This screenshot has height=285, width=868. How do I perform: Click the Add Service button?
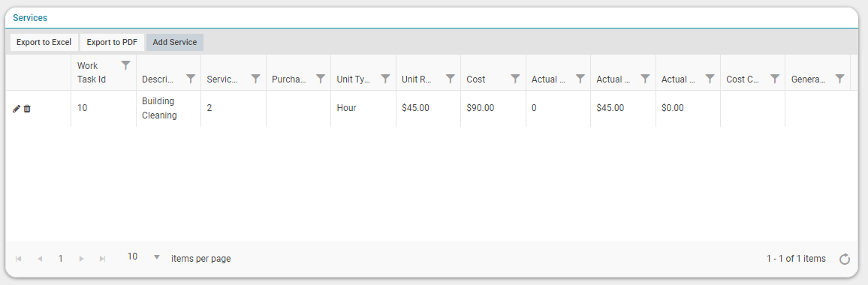[x=175, y=42]
